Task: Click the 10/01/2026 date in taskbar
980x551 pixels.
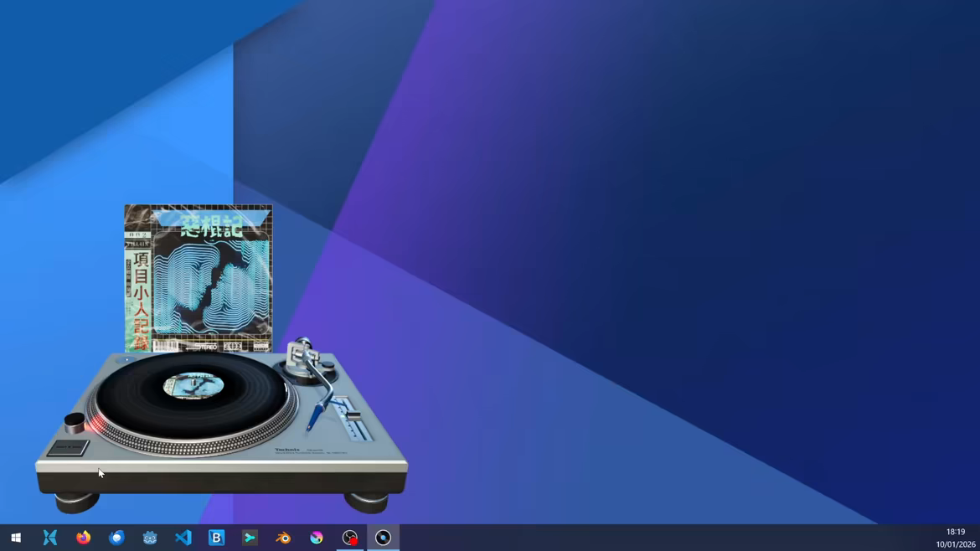Action: pyautogui.click(x=956, y=544)
